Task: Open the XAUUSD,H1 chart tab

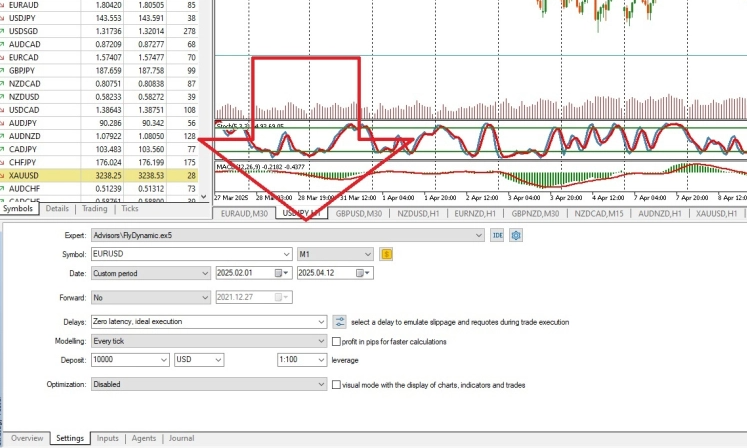Action: pos(717,214)
